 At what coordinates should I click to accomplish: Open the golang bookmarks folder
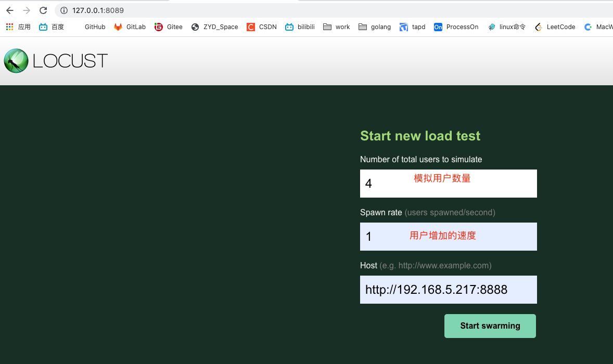pyautogui.click(x=374, y=27)
